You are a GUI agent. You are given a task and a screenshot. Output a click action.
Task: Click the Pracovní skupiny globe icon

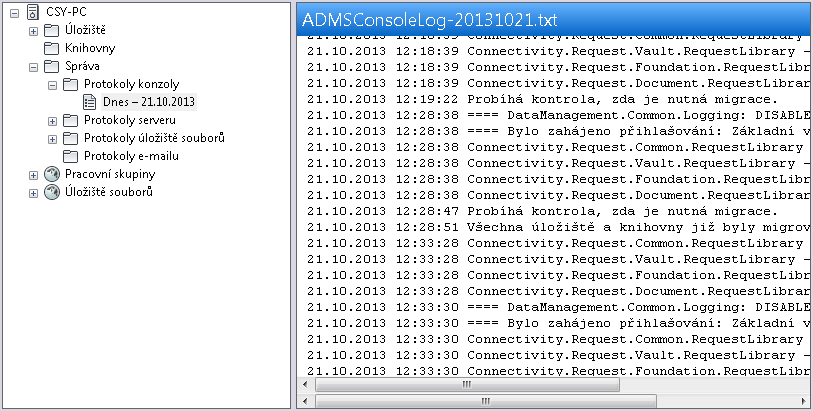[52, 174]
